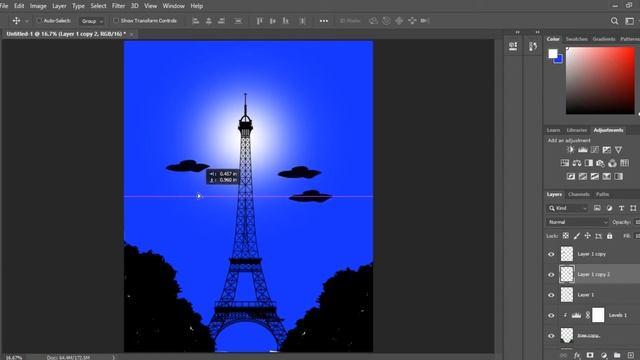This screenshot has width=640, height=360.
Task: Add a Levels adjustment from Adjustments panel
Action: (582, 150)
